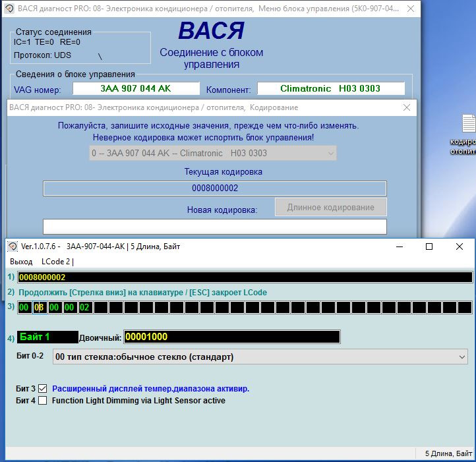Click the binary field showing 00001000
Image resolution: width=476 pixels, height=462 pixels.
(232, 337)
